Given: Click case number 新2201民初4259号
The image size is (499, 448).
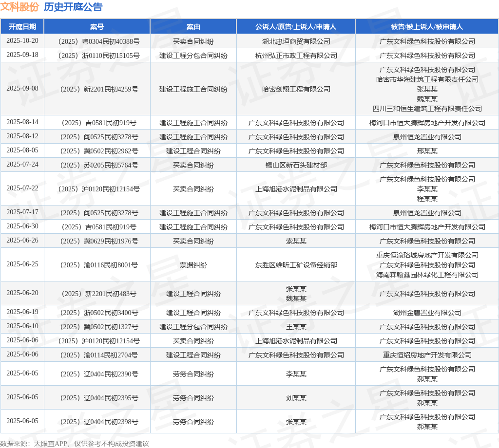Looking at the screenshot, I should click(99, 89).
